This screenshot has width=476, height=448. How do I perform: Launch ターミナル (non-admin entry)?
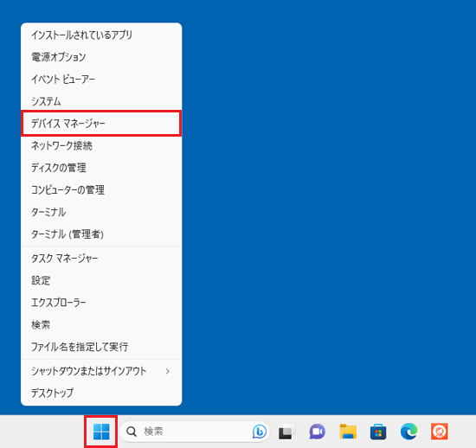pos(101,212)
